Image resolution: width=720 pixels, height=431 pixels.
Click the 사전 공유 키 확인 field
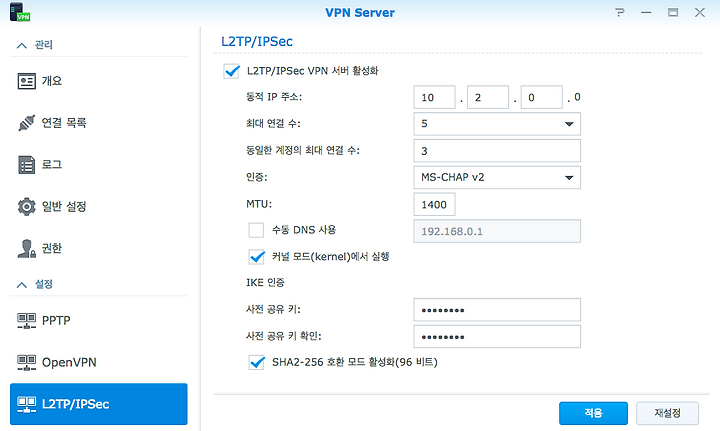[x=497, y=336]
